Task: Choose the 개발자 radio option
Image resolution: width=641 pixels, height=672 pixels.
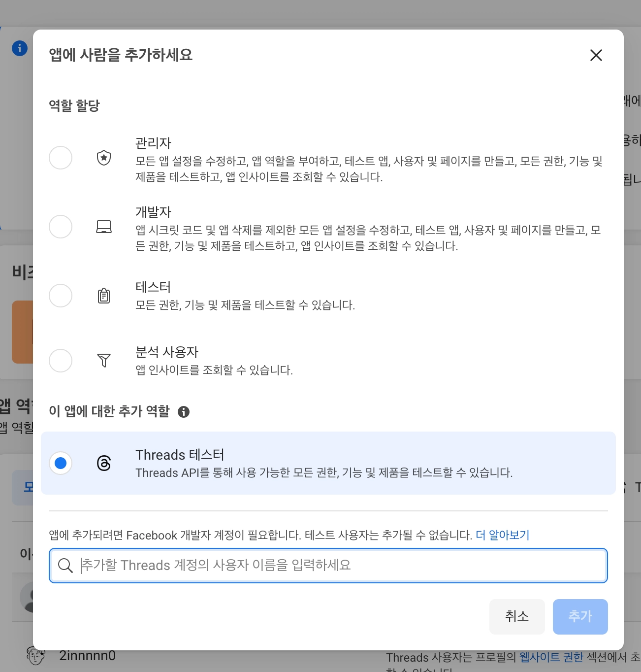Action: [x=61, y=227]
